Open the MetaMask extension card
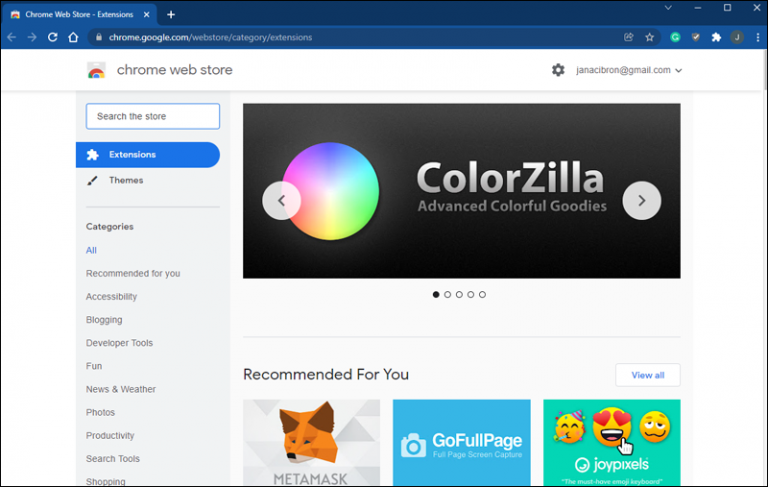Image resolution: width=768 pixels, height=487 pixels. tap(312, 442)
